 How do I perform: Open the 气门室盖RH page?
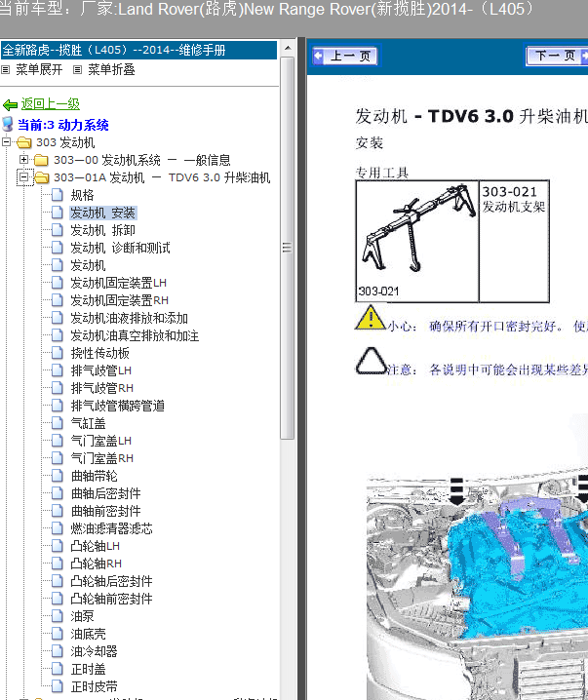pyautogui.click(x=101, y=458)
